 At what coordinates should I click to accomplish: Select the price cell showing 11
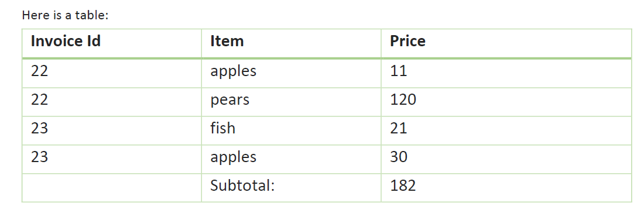pyautogui.click(x=506, y=73)
